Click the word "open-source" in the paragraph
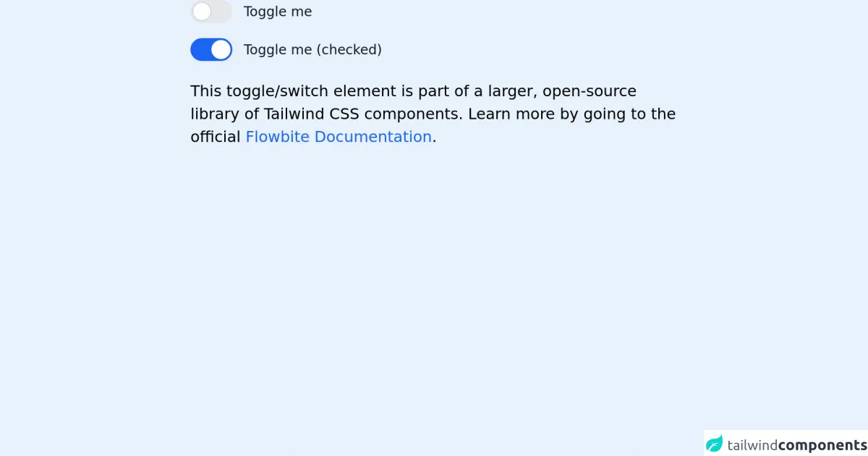The image size is (868, 456). 590,91
